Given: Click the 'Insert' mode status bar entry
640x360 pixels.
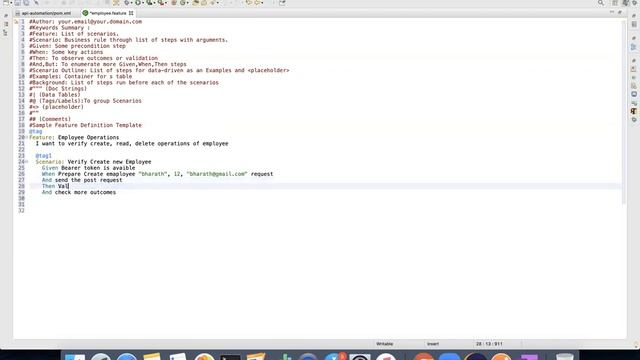Looking at the screenshot, I should click(433, 344).
